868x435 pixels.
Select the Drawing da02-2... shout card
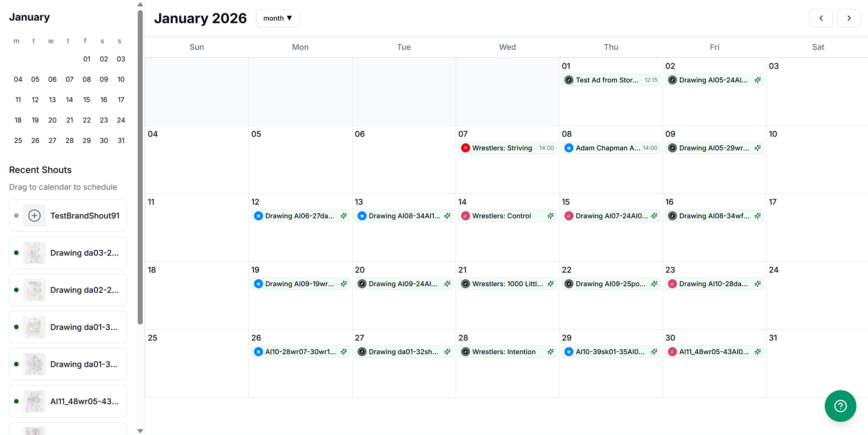(x=68, y=290)
